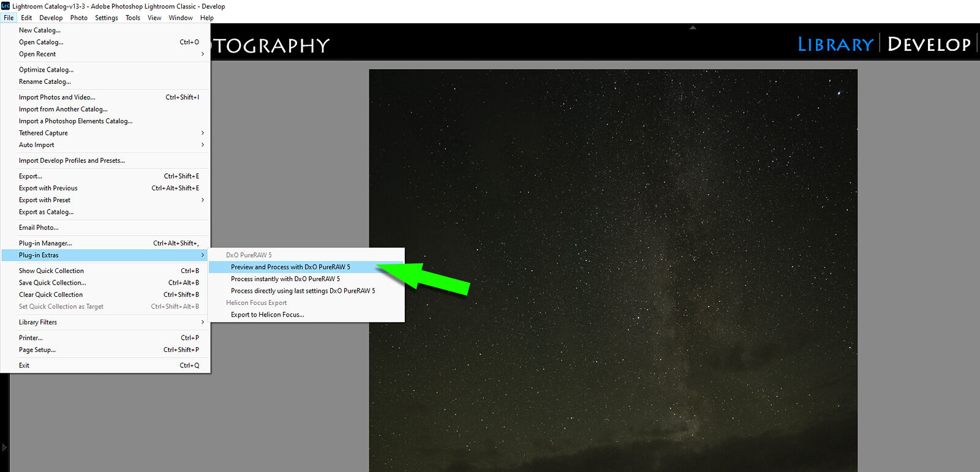The image size is (980, 472).
Task: Expand the Tethered Capture submenu
Action: [105, 133]
